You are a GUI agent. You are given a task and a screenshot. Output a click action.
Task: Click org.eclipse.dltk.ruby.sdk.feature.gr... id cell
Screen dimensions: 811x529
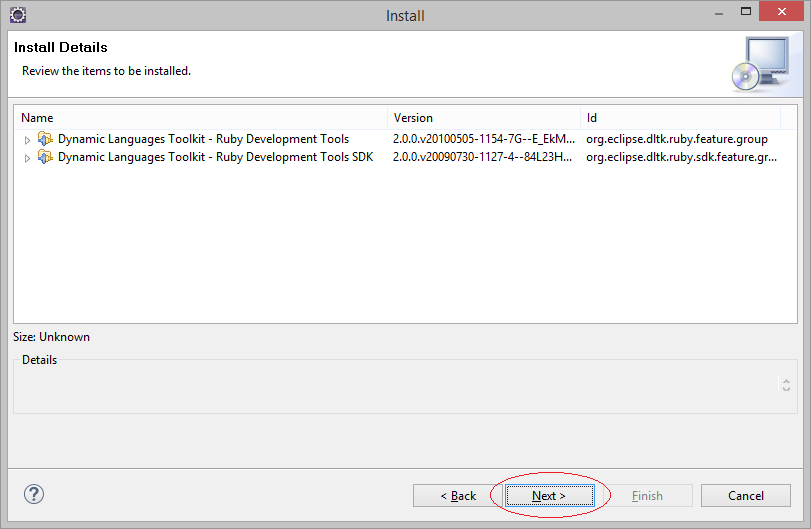click(681, 157)
